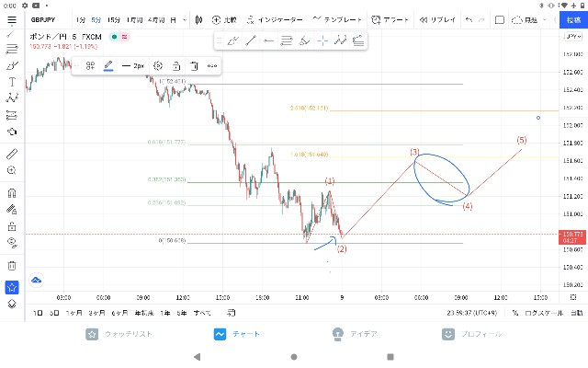The width and height of the screenshot is (588, 368).
Task: Toggle the % percent scale
Action: pyautogui.click(x=515, y=313)
